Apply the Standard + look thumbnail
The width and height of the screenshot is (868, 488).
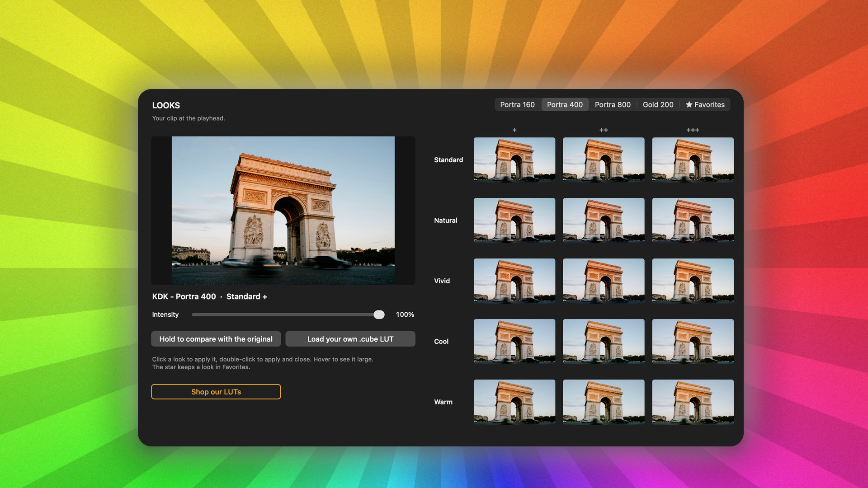click(x=514, y=160)
